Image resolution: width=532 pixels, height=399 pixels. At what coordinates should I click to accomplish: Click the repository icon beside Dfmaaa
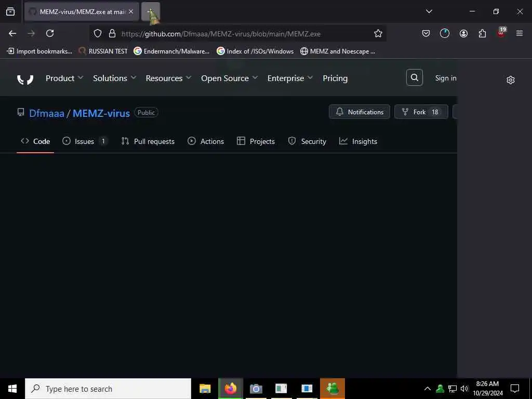(x=21, y=112)
